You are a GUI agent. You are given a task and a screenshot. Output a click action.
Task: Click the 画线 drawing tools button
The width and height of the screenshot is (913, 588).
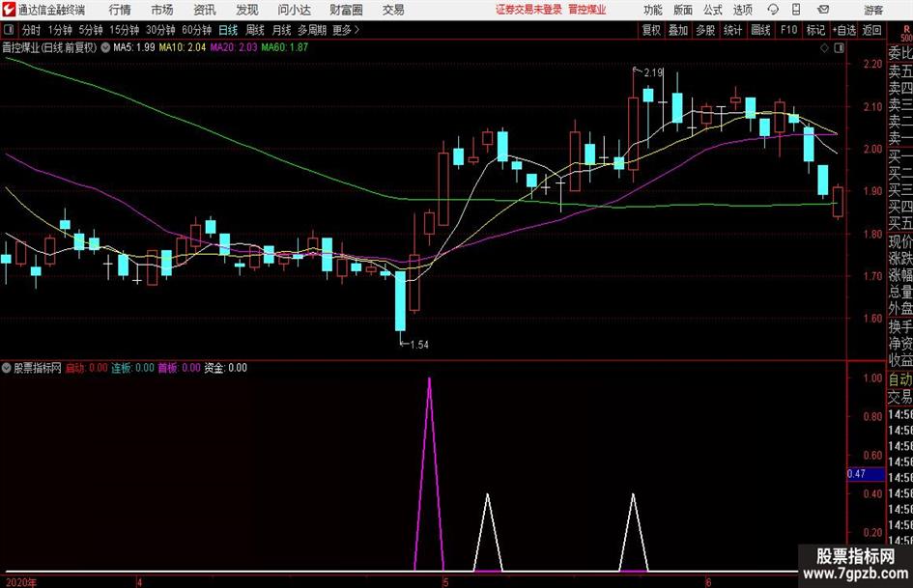click(x=760, y=30)
